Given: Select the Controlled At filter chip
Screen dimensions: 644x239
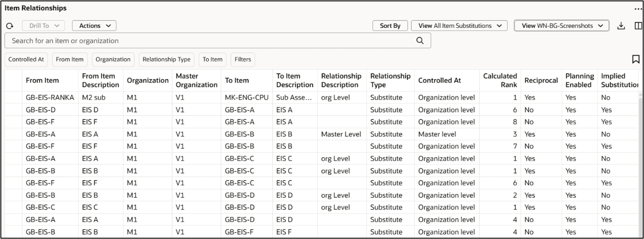Looking at the screenshot, I should (26, 59).
